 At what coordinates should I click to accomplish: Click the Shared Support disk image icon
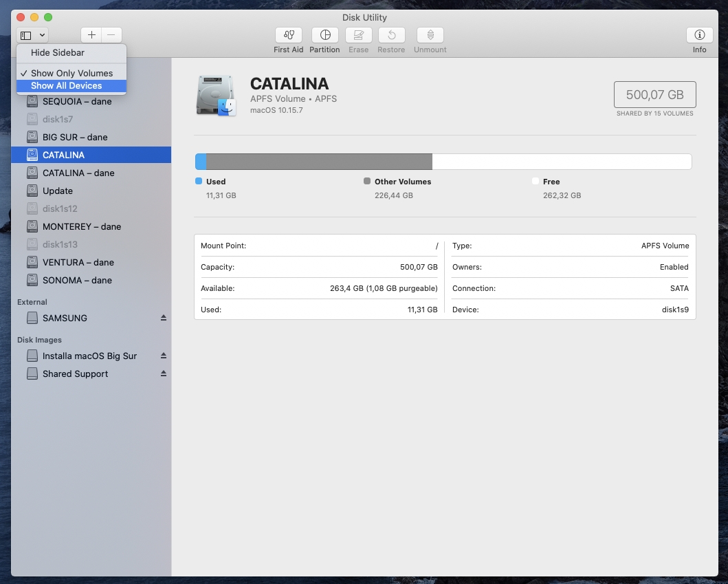coord(32,374)
